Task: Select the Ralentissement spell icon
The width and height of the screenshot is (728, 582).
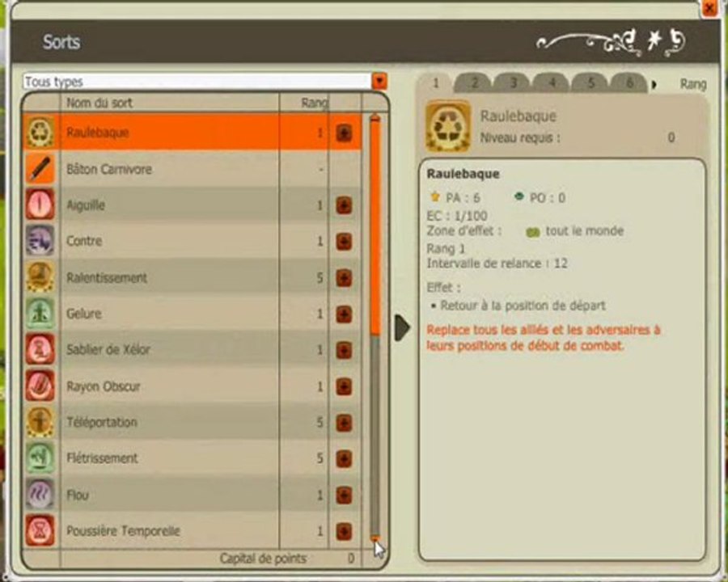Action: [40, 277]
